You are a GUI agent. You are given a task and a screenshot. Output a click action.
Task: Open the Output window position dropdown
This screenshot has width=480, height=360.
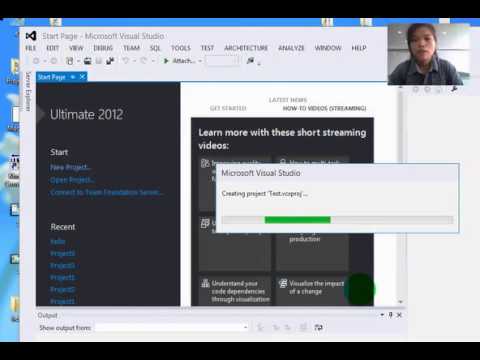click(x=382, y=315)
